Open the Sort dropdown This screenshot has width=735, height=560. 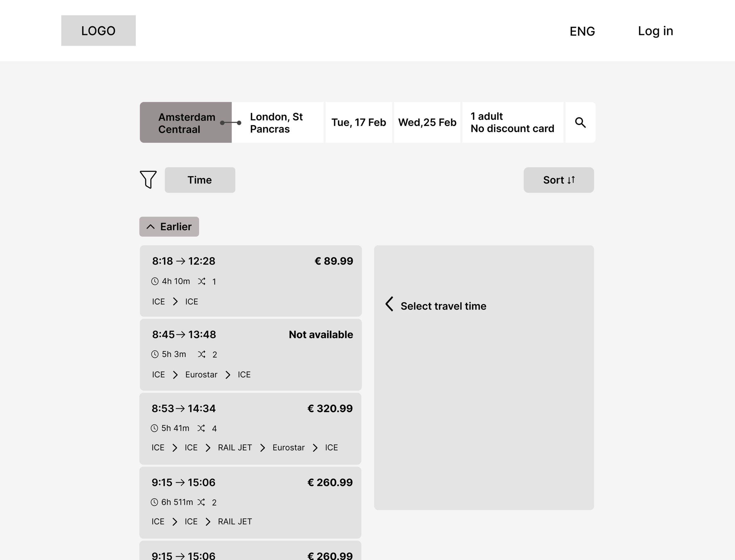coord(559,180)
